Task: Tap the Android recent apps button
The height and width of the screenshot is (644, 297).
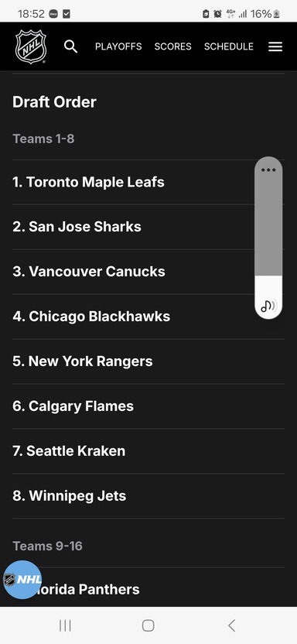Action: coord(65,625)
